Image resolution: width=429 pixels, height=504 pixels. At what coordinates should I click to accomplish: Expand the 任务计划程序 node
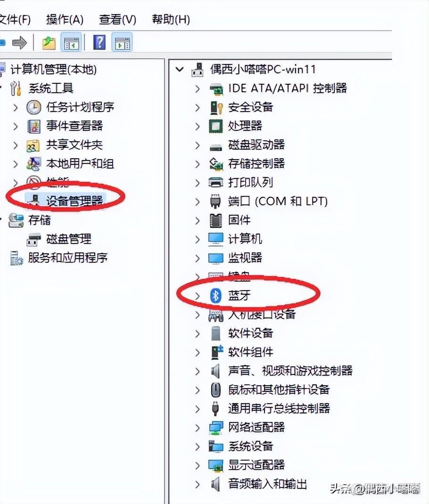(x=16, y=107)
